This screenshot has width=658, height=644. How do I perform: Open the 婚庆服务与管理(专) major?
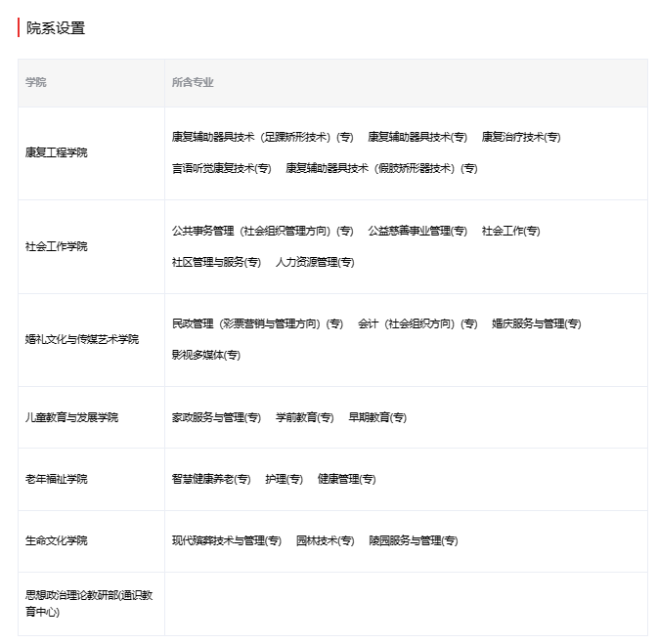(x=537, y=323)
